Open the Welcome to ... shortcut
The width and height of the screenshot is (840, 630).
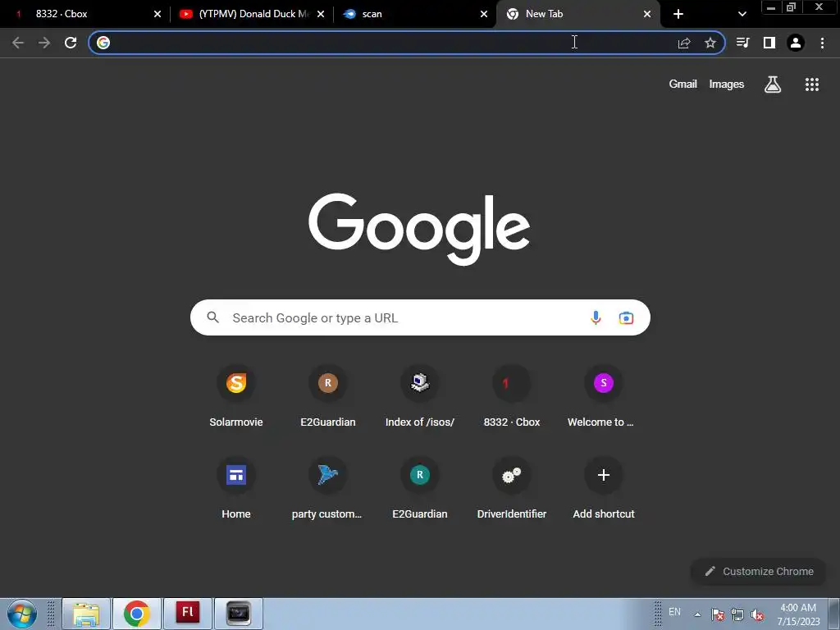pyautogui.click(x=603, y=396)
